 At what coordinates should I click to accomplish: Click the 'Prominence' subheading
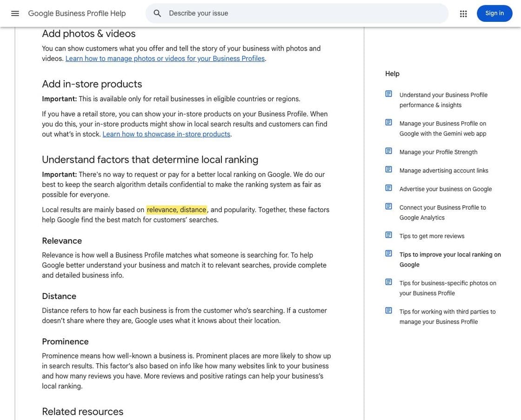(65, 341)
